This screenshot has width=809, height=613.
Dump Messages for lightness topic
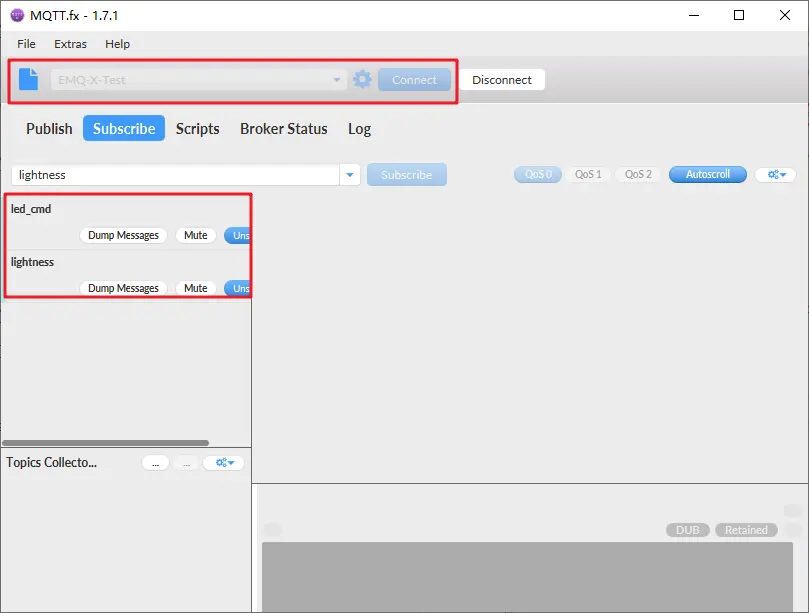[123, 288]
